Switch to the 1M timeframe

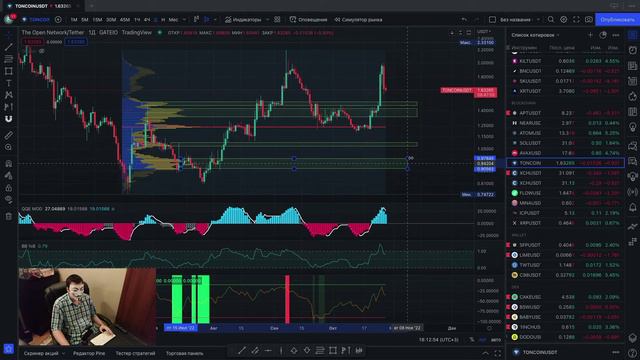(74, 20)
